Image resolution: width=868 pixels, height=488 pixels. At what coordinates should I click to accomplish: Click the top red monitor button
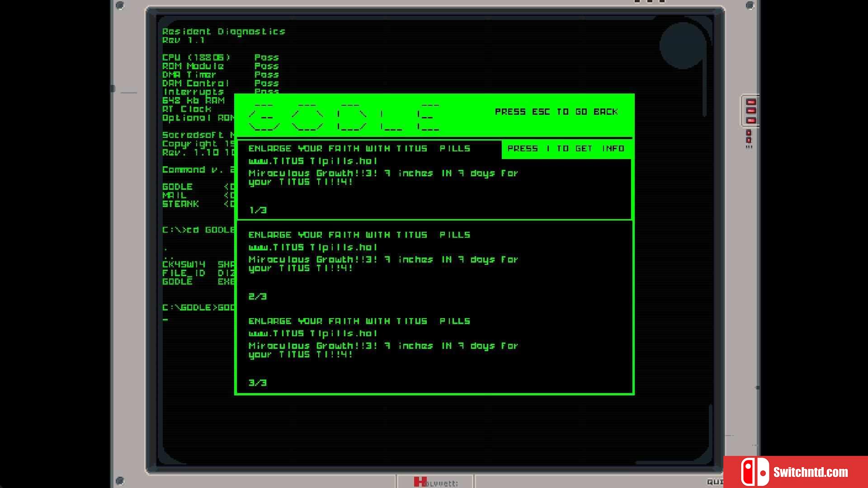tap(751, 102)
